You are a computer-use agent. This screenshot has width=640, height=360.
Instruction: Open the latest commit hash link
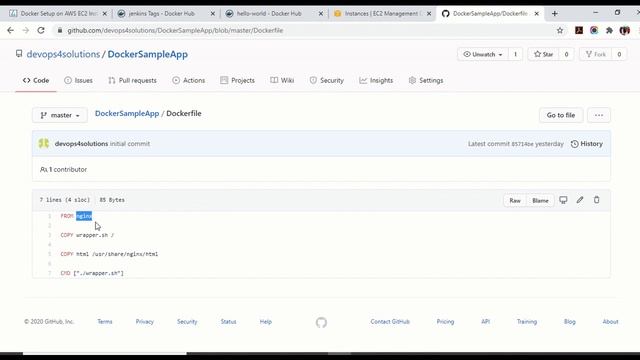click(522, 144)
